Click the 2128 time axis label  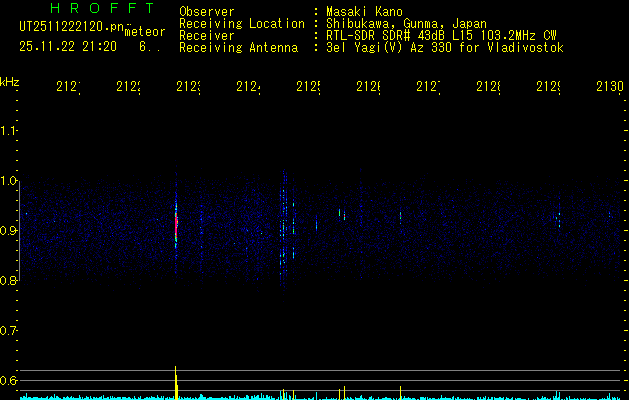coord(488,87)
